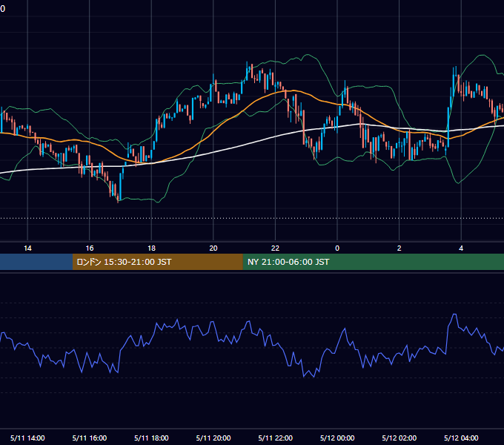Click the blue session bar before London

click(x=36, y=262)
